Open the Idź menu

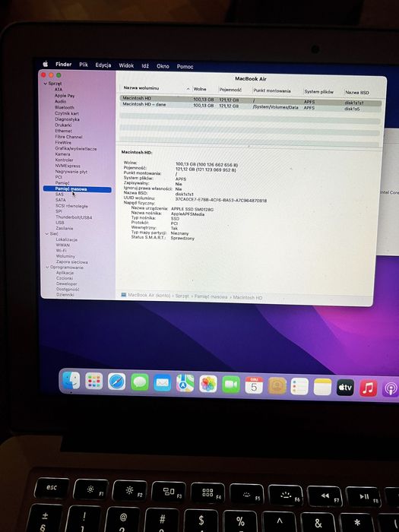(145, 66)
